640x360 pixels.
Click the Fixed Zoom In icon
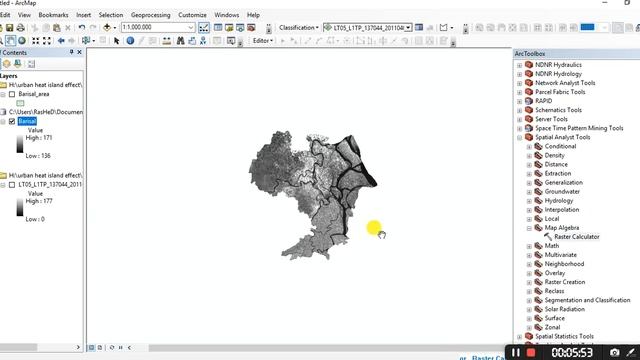tap(36, 41)
